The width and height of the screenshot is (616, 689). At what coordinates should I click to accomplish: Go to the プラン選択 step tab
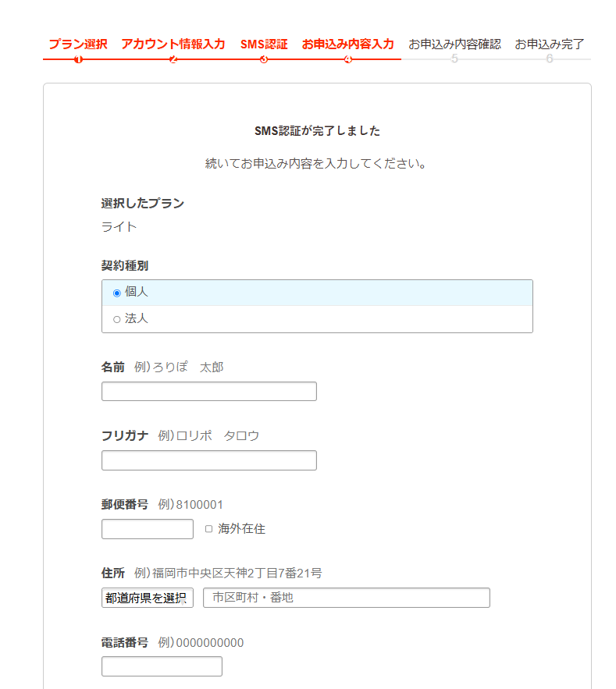(x=78, y=44)
